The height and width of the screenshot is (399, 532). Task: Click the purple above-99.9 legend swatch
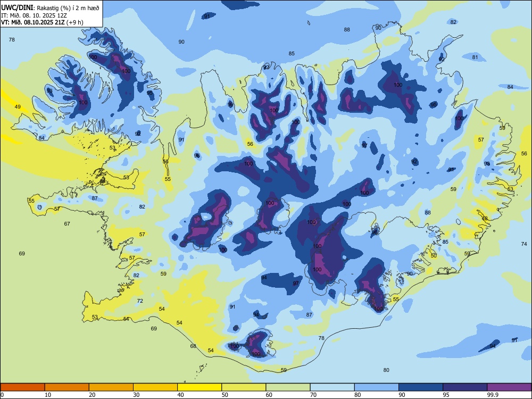point(509,387)
